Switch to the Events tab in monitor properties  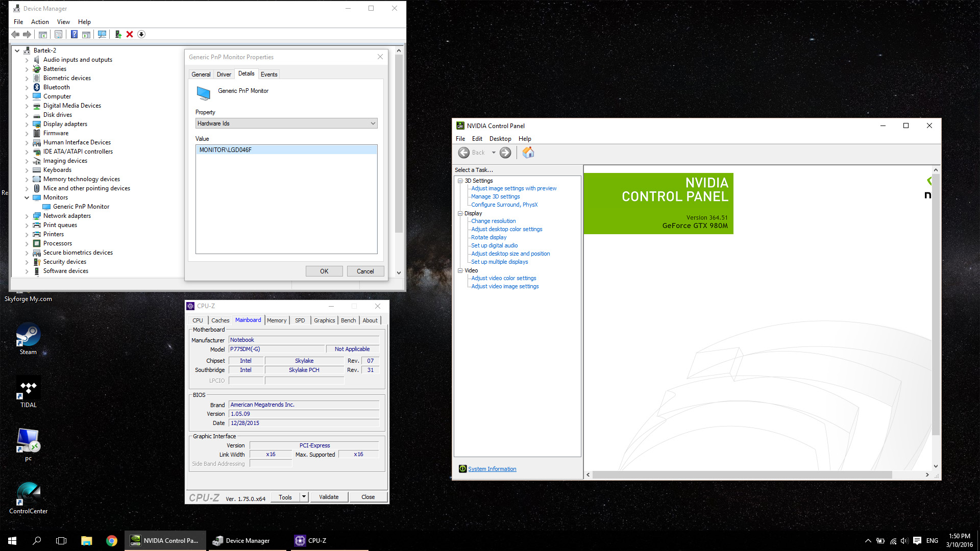tap(269, 74)
